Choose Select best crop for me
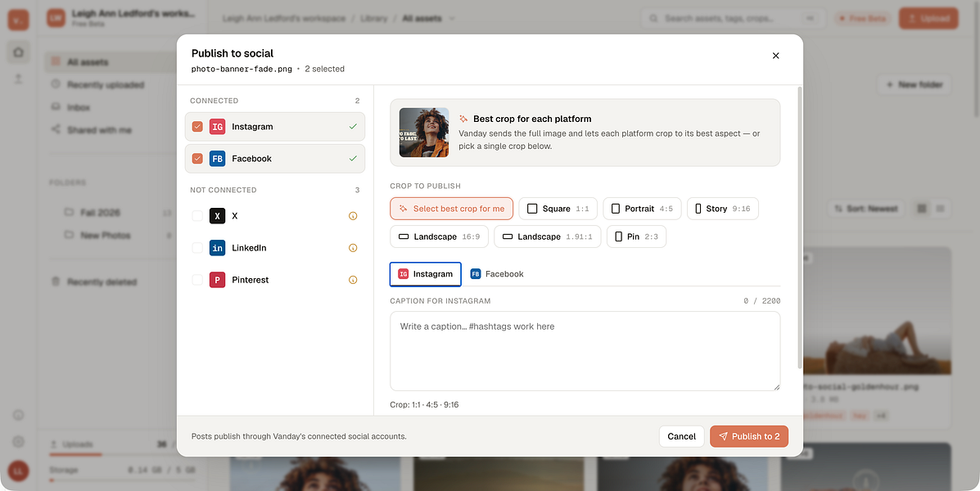This screenshot has width=980, height=491. (451, 209)
